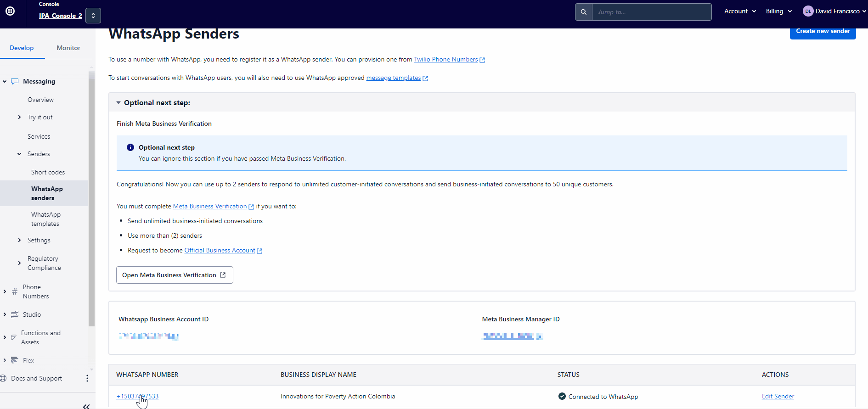Expand Regulatory Compliance section
The height and width of the screenshot is (409, 868).
click(x=19, y=263)
